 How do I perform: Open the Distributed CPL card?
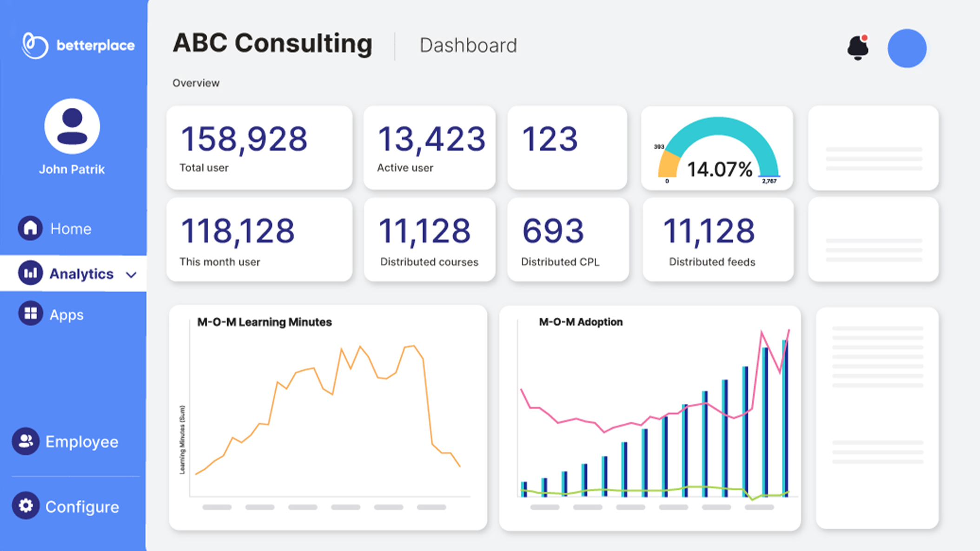point(568,240)
